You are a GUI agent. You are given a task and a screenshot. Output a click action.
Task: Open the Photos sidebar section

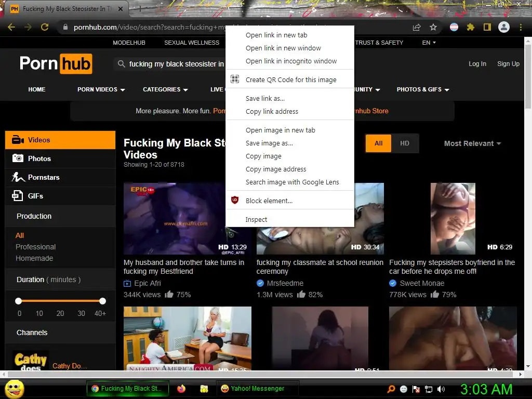[60, 158]
